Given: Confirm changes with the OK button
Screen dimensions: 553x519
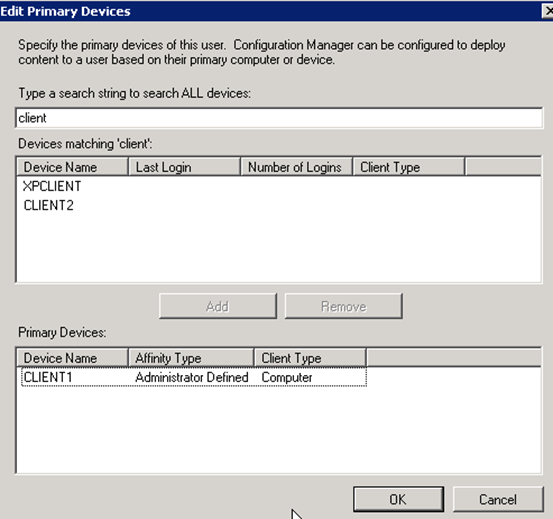Looking at the screenshot, I should click(x=398, y=499).
